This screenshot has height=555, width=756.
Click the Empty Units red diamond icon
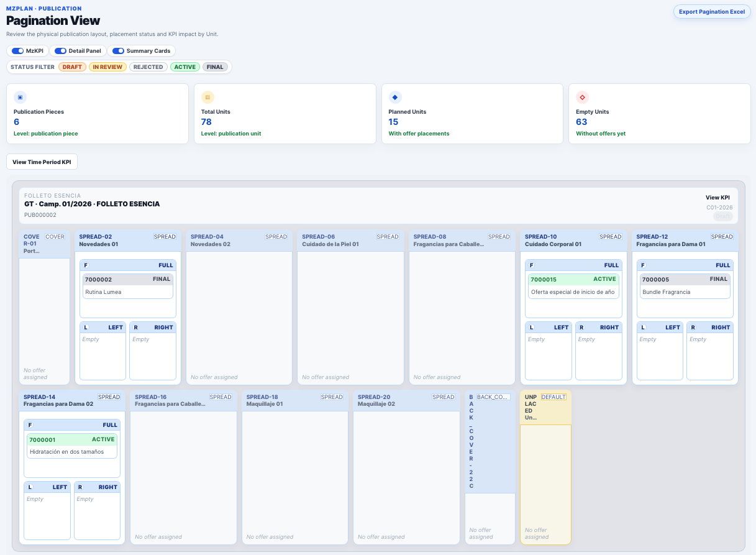(583, 97)
